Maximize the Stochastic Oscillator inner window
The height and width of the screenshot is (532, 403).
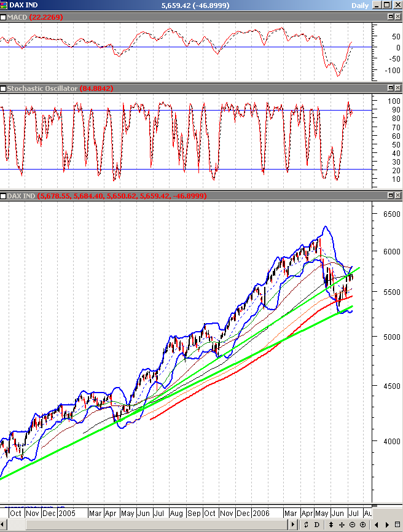pyautogui.click(x=390, y=88)
